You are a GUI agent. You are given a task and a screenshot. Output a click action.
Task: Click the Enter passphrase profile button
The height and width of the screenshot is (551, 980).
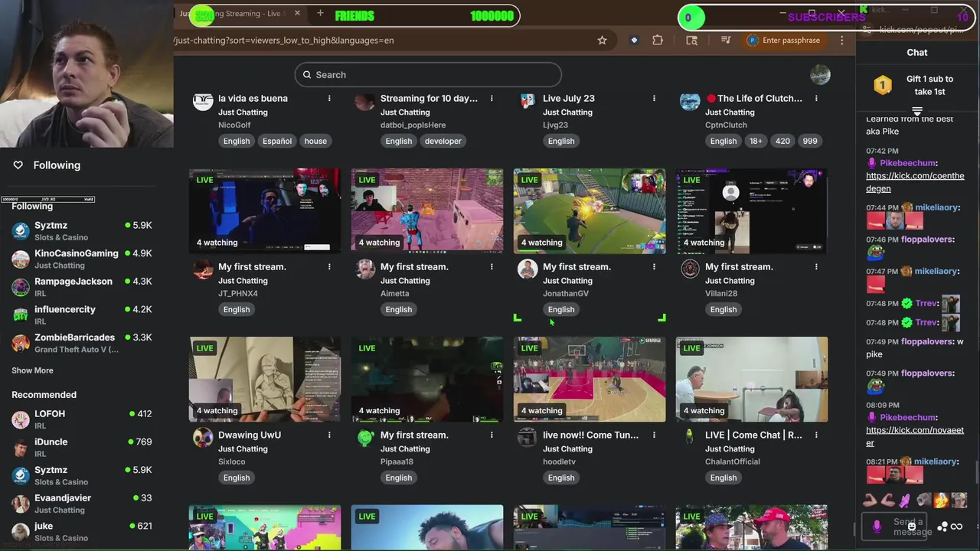point(784,40)
